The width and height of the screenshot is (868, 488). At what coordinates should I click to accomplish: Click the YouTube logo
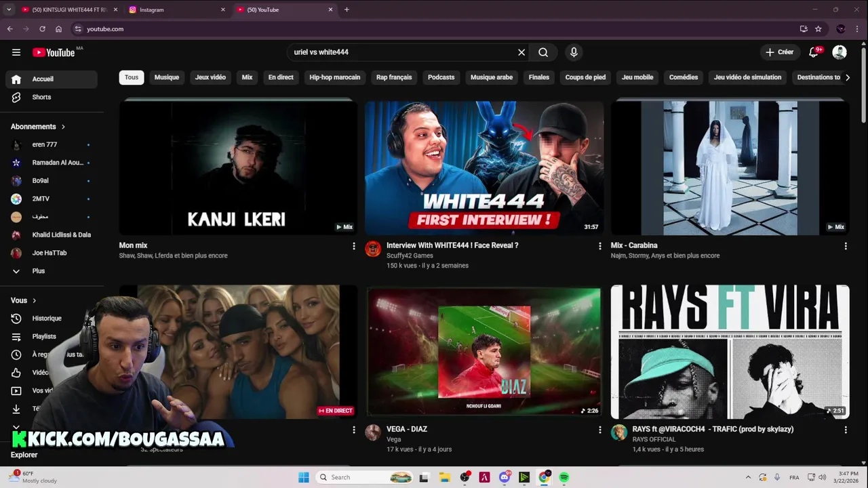click(54, 52)
